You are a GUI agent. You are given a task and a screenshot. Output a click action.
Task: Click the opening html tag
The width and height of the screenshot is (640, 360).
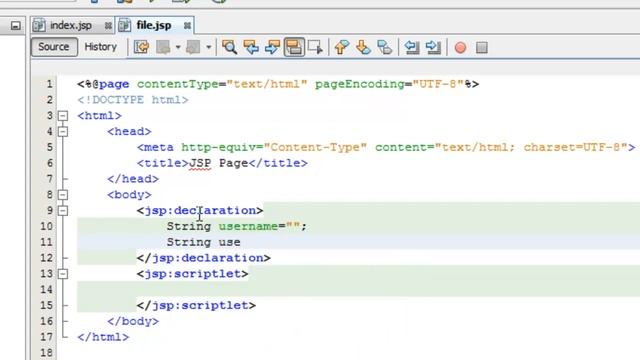pos(99,116)
